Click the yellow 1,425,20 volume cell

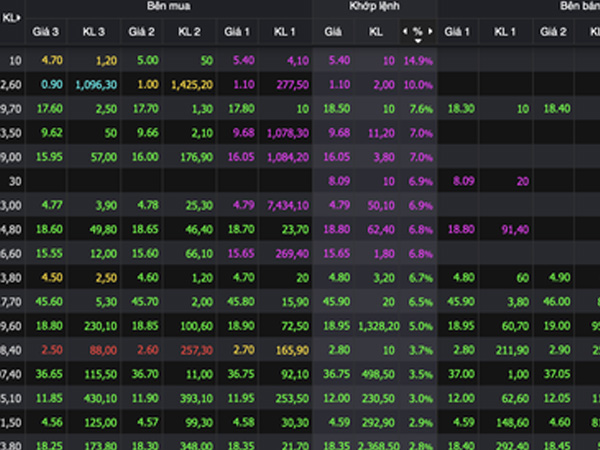click(191, 84)
